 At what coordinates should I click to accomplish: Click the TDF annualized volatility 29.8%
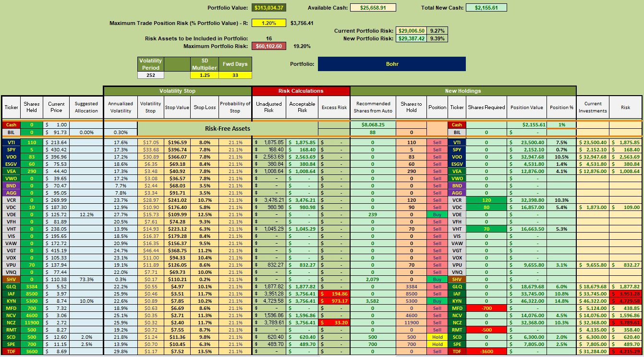point(121,351)
